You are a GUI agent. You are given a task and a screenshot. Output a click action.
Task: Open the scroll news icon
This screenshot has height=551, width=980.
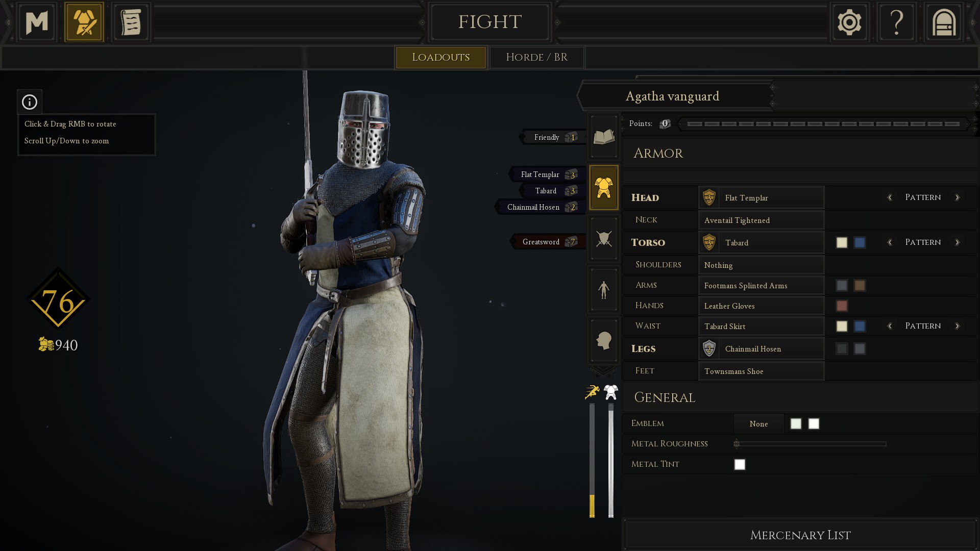(x=131, y=22)
